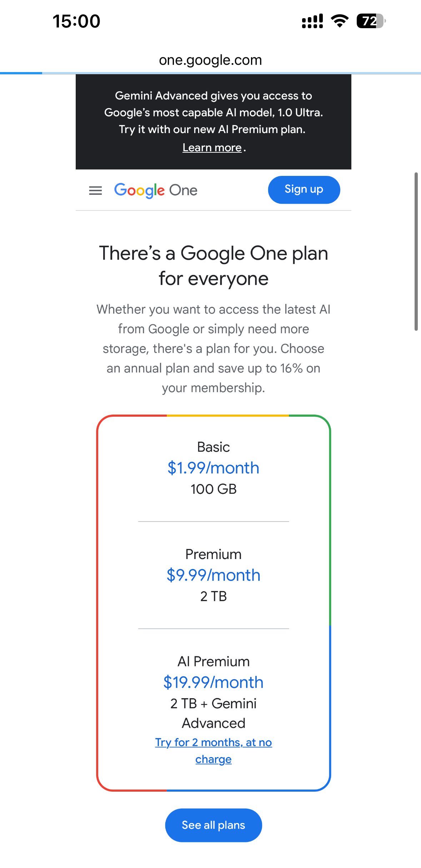The height and width of the screenshot is (868, 421).
Task: Click the page scrollbar thumb
Action: coord(416,252)
